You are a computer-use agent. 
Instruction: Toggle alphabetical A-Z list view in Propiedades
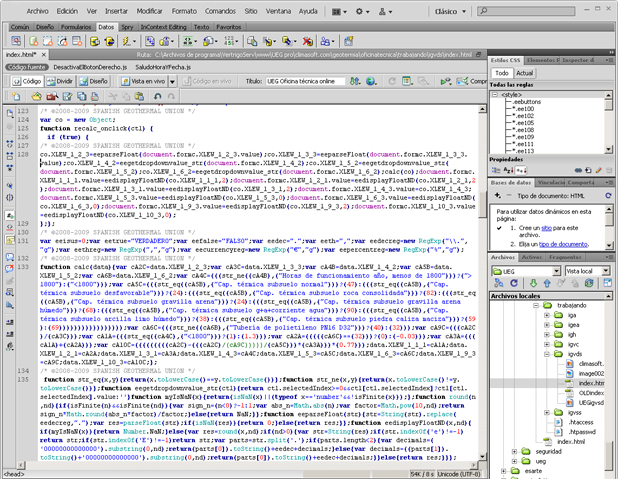point(508,170)
